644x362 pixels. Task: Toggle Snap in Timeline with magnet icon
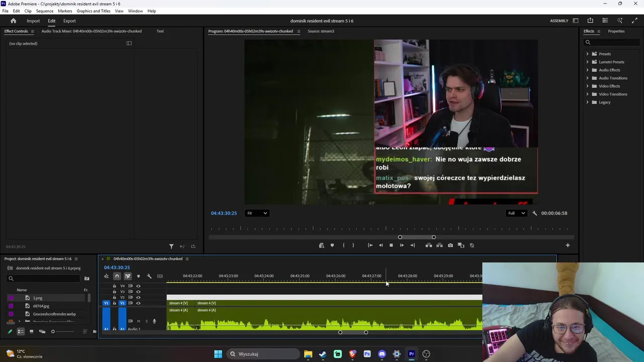[117, 276]
